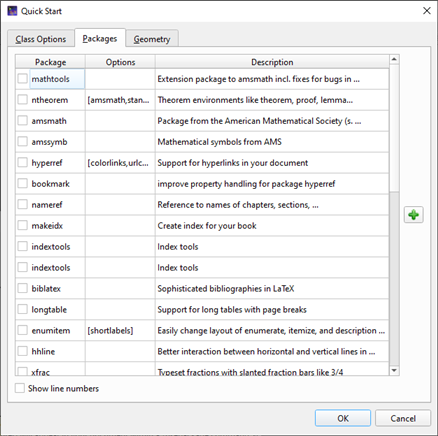
Task: Click the Quick Start window title icon
Action: 12,11
